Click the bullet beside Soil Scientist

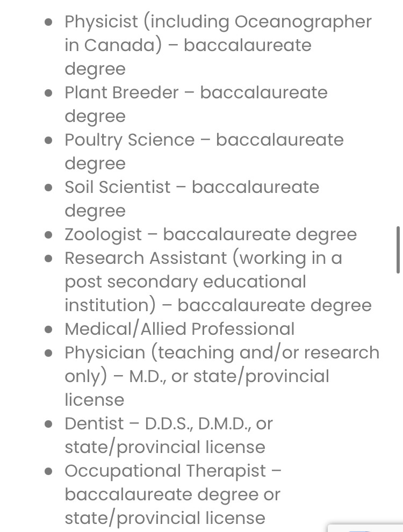[x=49, y=188]
